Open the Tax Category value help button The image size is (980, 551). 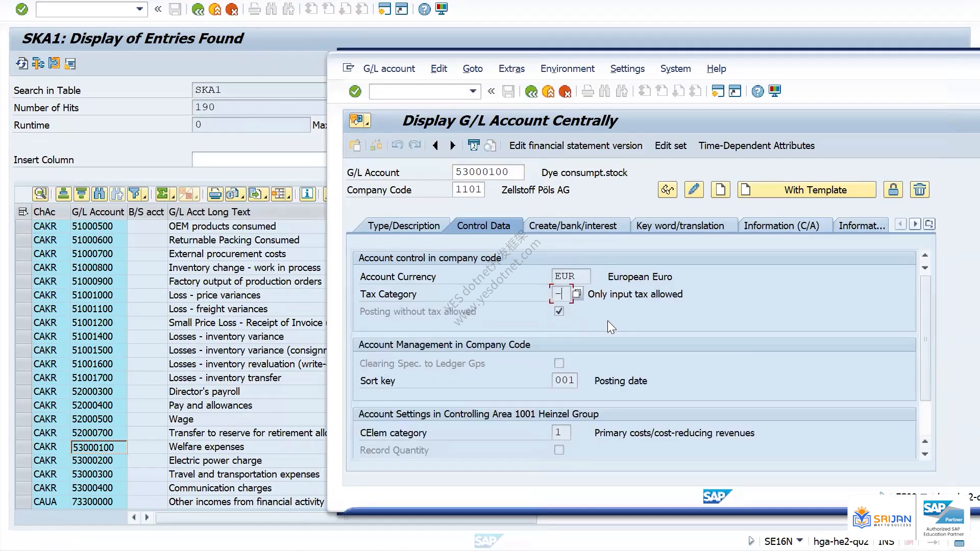577,294
